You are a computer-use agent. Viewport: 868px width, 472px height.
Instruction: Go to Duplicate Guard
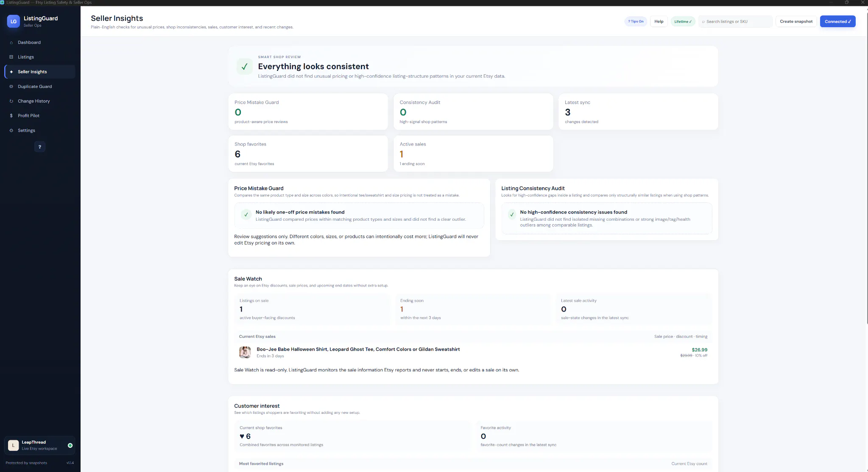click(x=40, y=87)
